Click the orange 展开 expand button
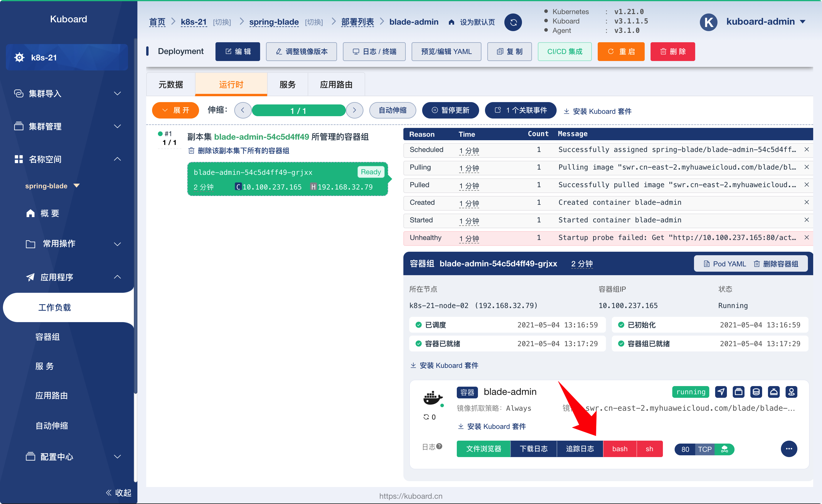This screenshot has height=504, width=822. coord(176,110)
